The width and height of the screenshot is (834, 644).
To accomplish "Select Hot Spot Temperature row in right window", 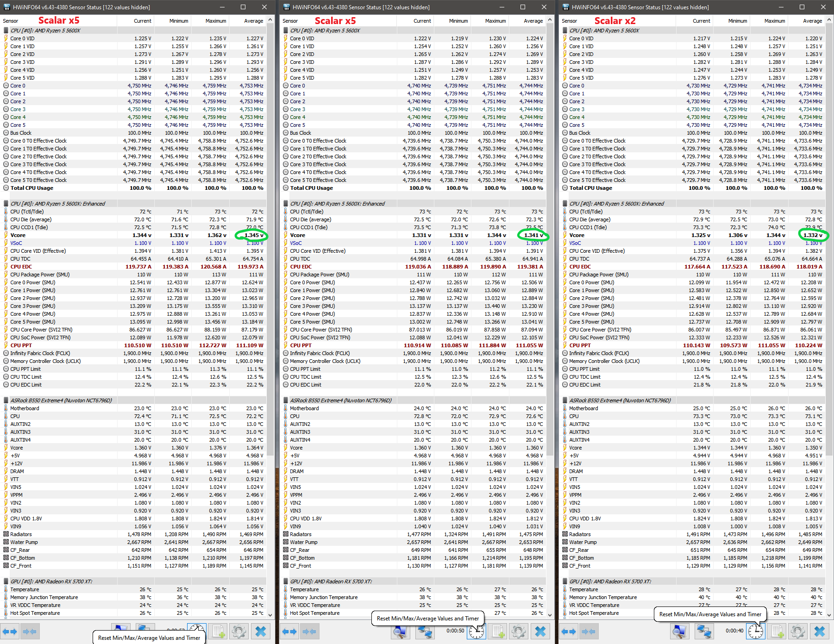I will (x=693, y=613).
